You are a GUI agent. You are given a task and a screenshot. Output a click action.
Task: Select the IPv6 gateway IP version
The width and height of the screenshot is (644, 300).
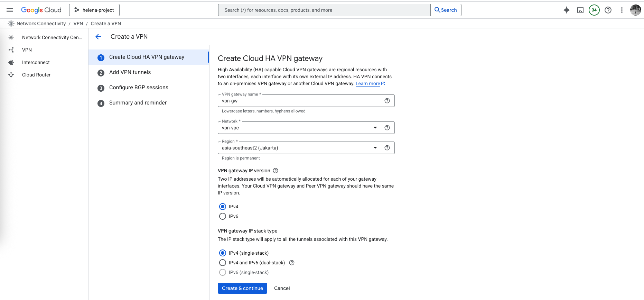223,216
